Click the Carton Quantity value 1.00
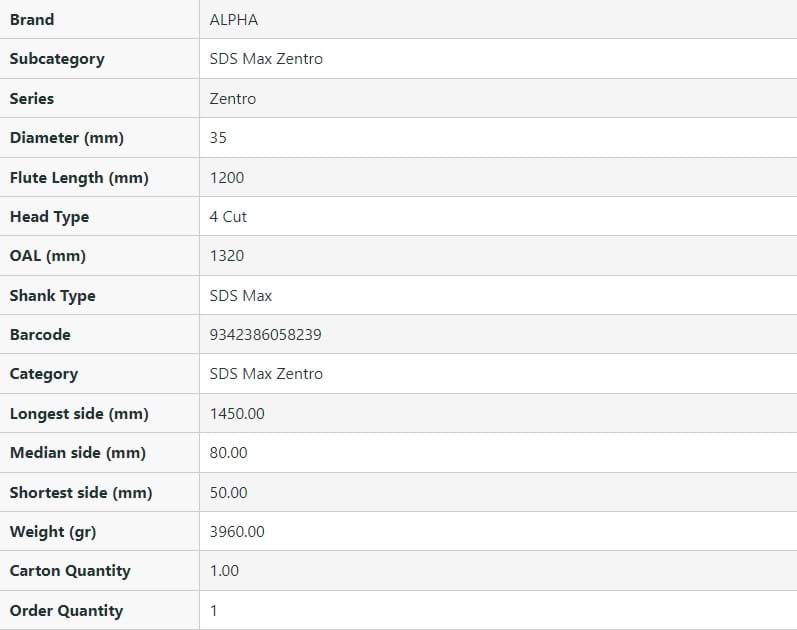Viewport: 797px width, 630px height. point(224,571)
